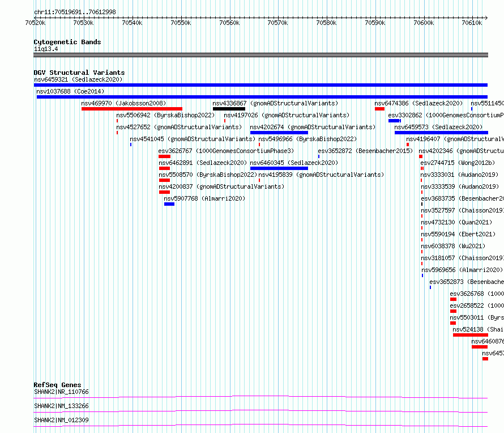Open nsv4200837 gnomAD variant label
This screenshot has width=504, height=433.
221,186
